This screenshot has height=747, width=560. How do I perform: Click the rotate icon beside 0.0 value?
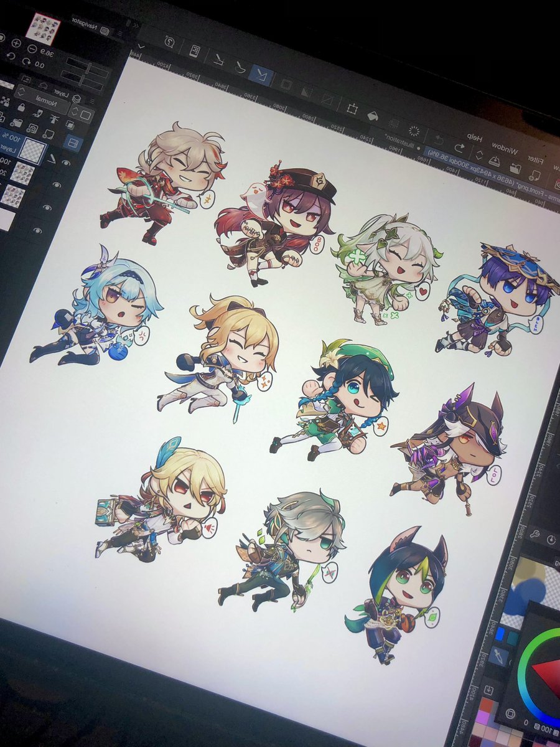coord(26,60)
